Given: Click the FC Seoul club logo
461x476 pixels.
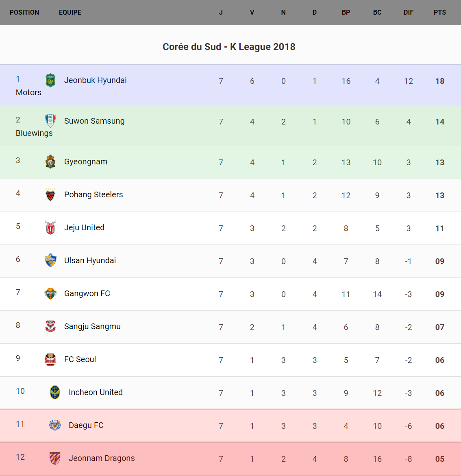Looking at the screenshot, I should (50, 359).
